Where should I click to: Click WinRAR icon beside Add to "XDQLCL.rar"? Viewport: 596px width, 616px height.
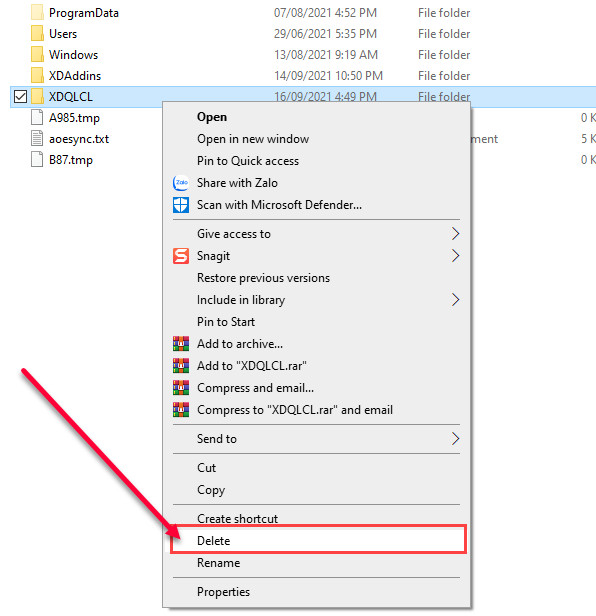point(181,366)
